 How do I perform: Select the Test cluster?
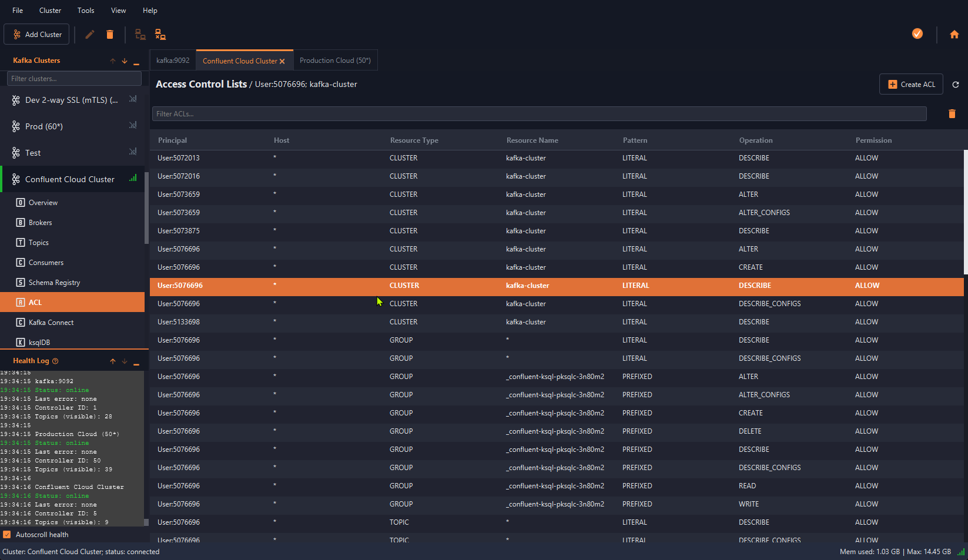72,153
